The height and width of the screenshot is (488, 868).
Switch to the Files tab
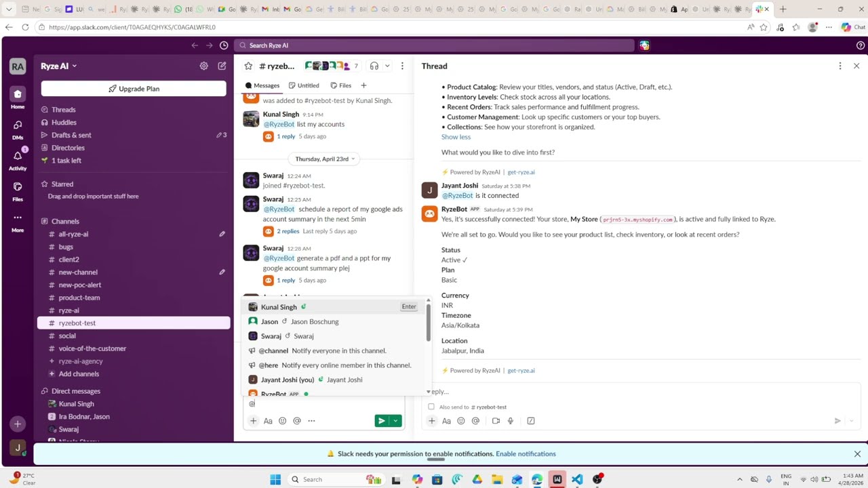click(x=341, y=85)
